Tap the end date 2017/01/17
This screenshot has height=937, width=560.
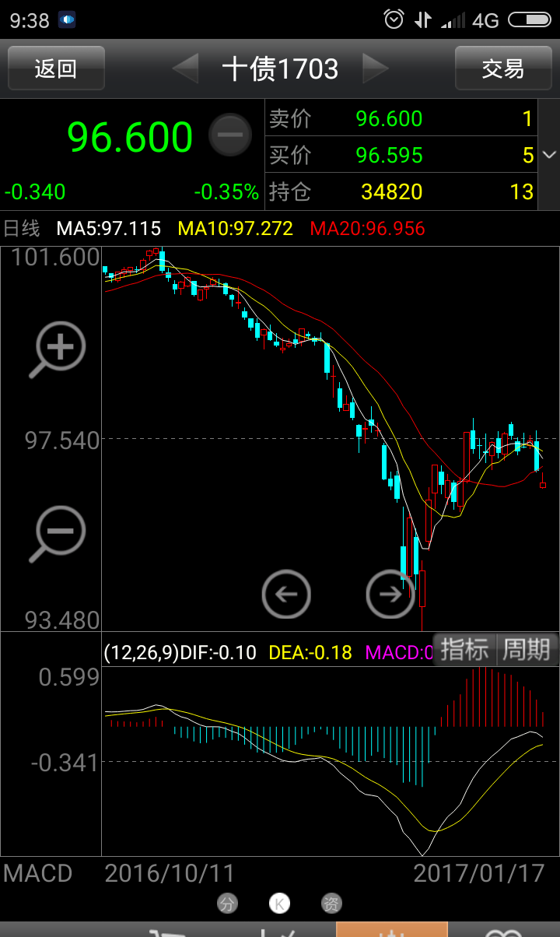pos(479,873)
